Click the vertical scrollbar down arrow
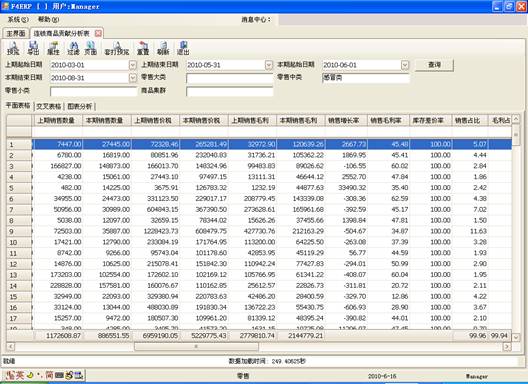This screenshot has height=384, width=528. (516, 336)
